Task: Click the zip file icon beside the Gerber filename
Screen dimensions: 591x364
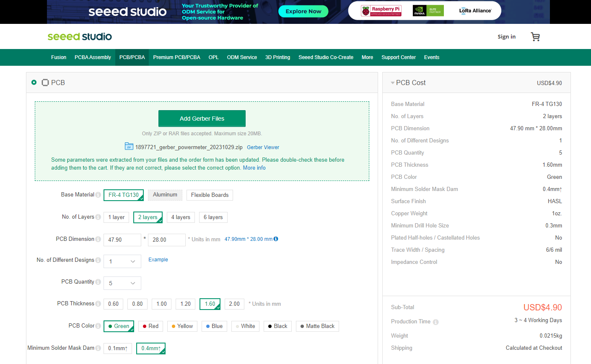Action: pos(129,146)
